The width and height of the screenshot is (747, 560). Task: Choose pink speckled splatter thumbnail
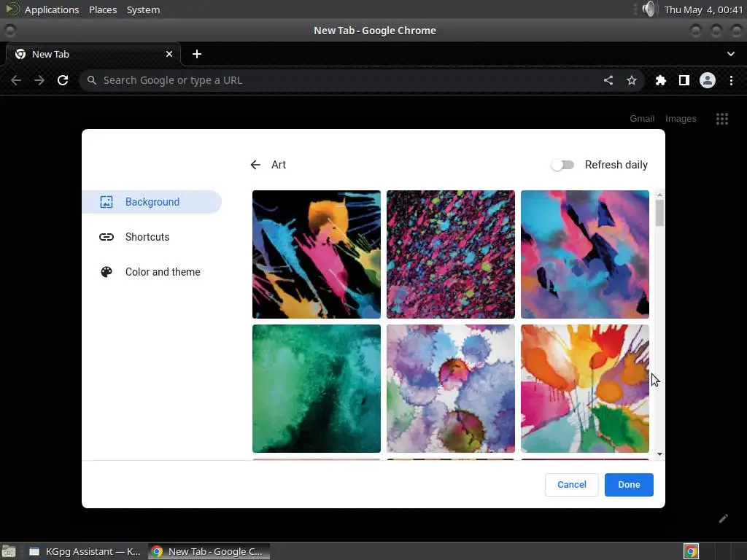coord(451,254)
